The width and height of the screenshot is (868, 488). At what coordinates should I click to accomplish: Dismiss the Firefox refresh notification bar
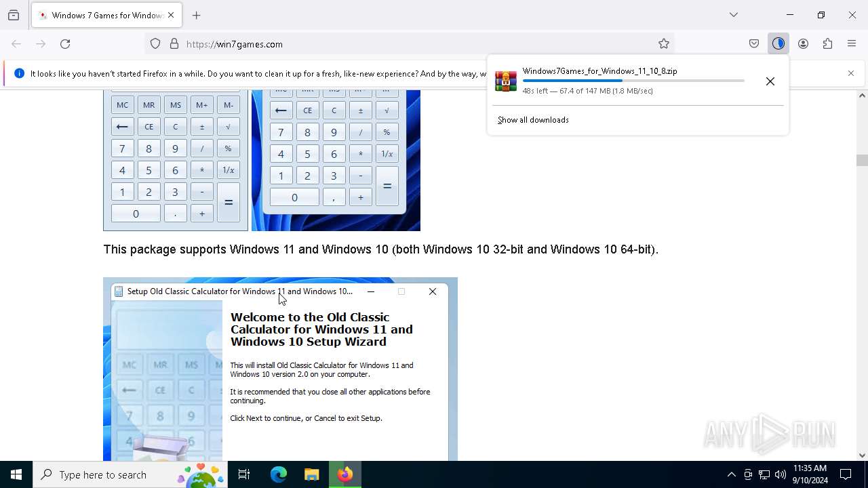pos(851,73)
